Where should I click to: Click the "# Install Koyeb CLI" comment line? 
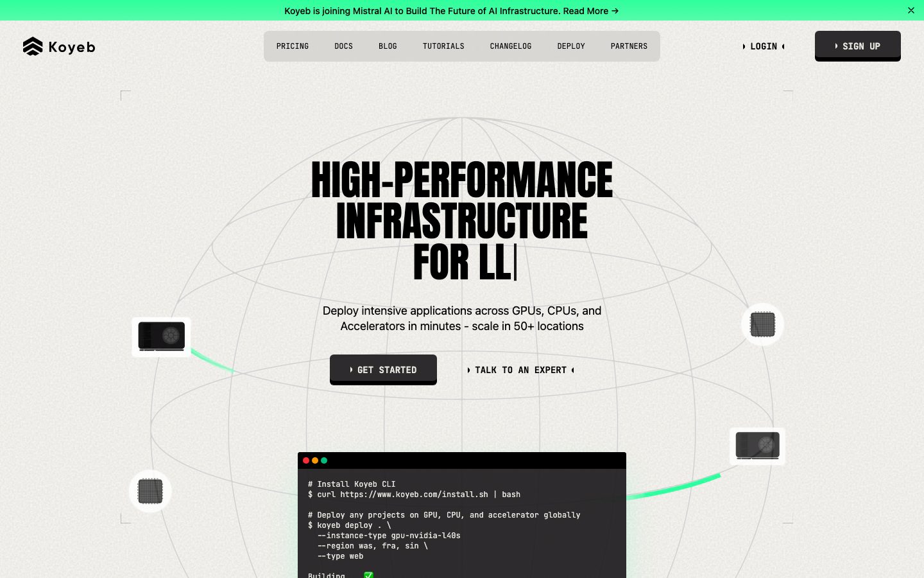(352, 484)
